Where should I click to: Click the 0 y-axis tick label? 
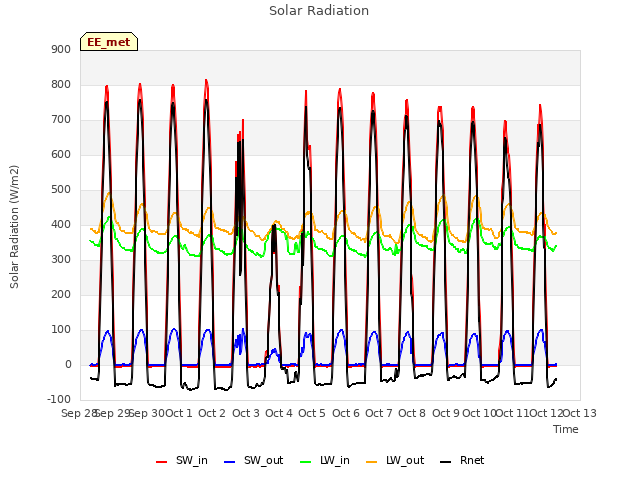tap(68, 364)
